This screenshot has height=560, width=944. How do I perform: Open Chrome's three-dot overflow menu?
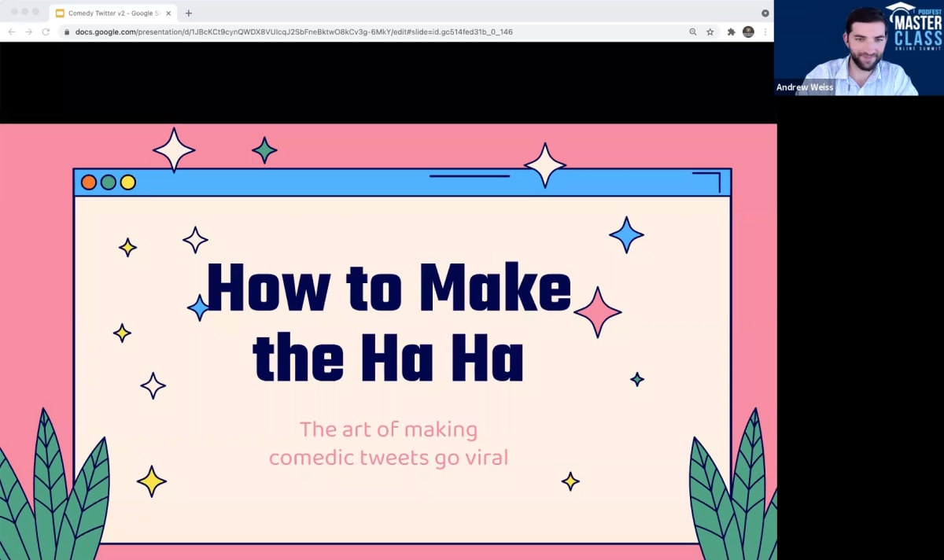pos(765,32)
